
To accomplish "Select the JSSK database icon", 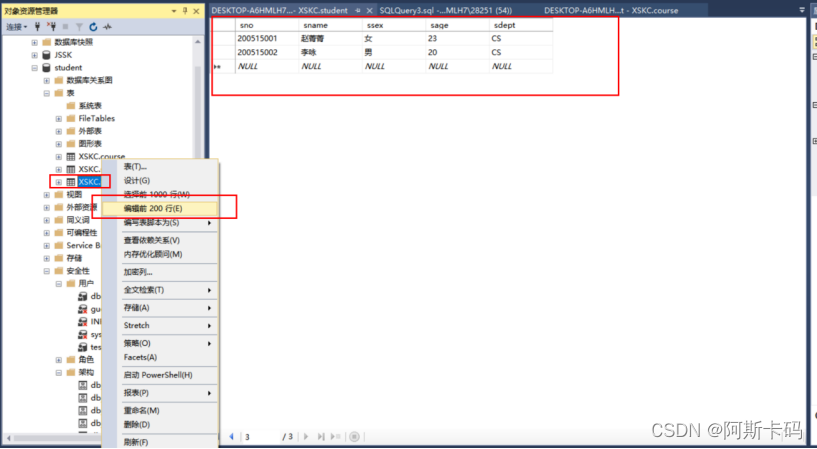I will click(46, 55).
